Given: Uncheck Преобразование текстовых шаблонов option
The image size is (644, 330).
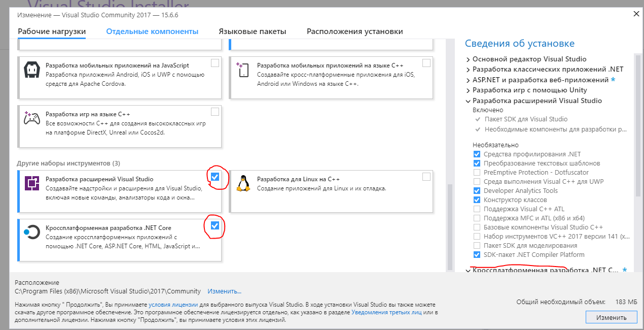Looking at the screenshot, I should pyautogui.click(x=477, y=163).
